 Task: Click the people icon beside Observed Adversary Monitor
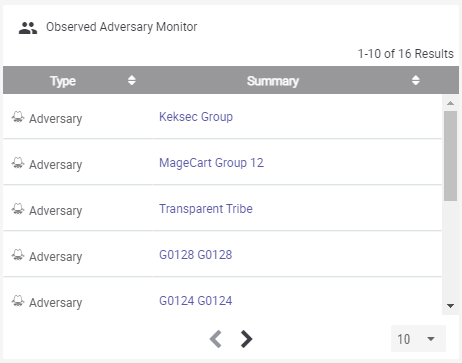28,28
